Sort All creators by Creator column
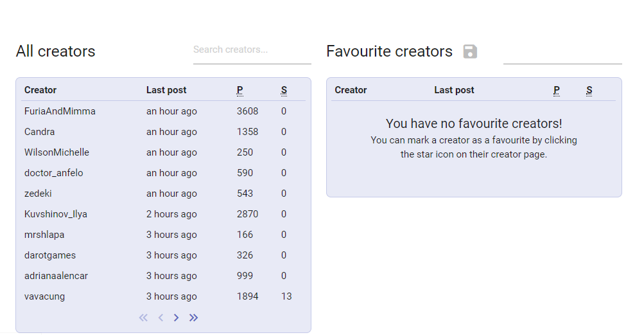This screenshot has height=335, width=644. tap(40, 90)
